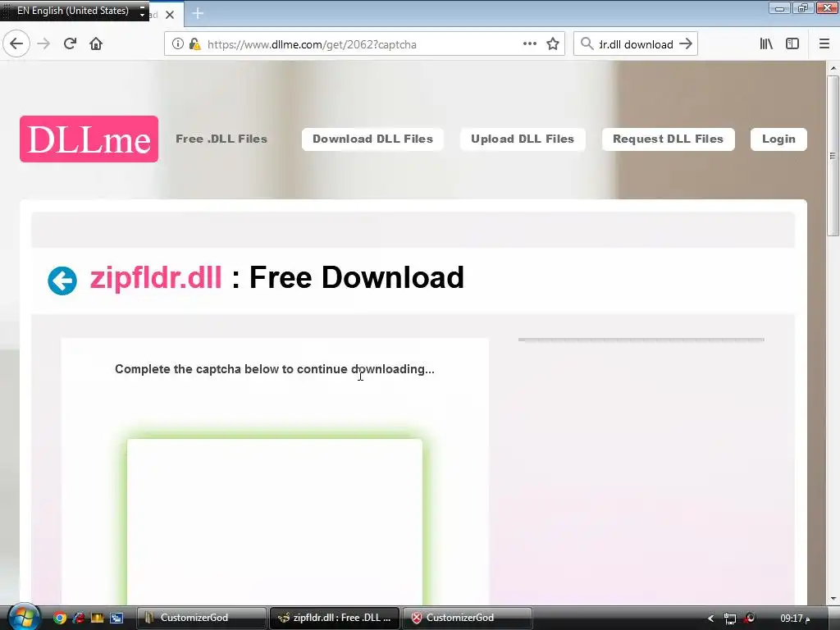Image resolution: width=840 pixels, height=630 pixels.
Task: Launch Internet Explorer from quick launch
Action: [x=78, y=618]
